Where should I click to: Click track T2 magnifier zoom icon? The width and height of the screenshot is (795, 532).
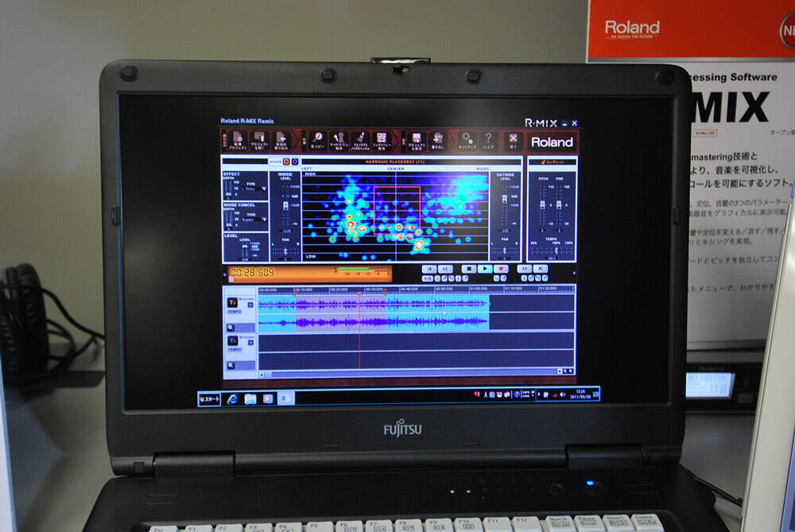[x=231, y=366]
